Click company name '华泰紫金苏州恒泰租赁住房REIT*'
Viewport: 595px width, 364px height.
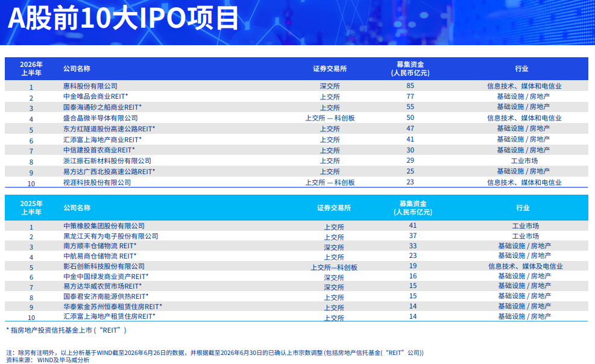click(113, 306)
